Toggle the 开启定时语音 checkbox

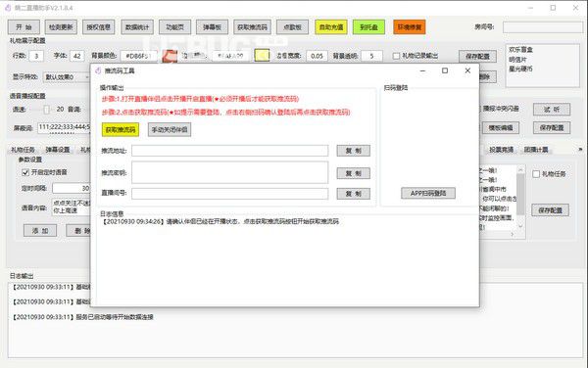point(25,172)
